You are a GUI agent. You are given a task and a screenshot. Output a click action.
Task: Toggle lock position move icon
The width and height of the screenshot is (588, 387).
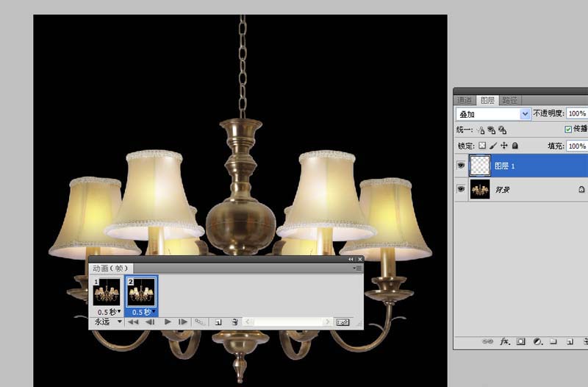tap(504, 146)
